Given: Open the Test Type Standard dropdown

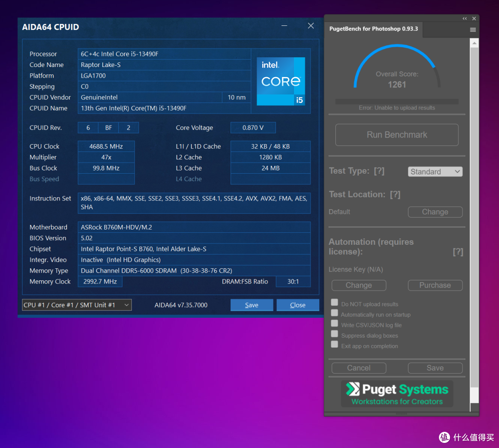Looking at the screenshot, I should point(435,171).
